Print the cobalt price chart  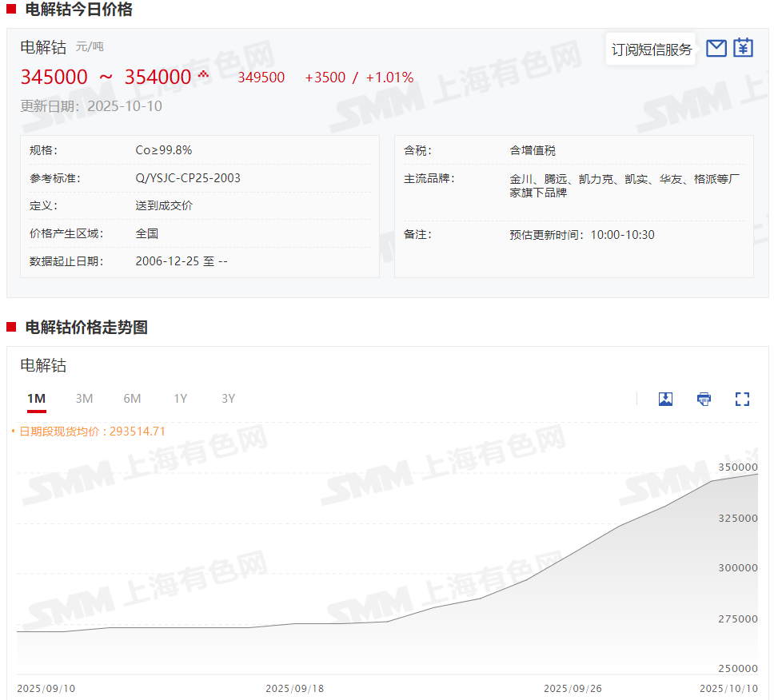tap(704, 399)
